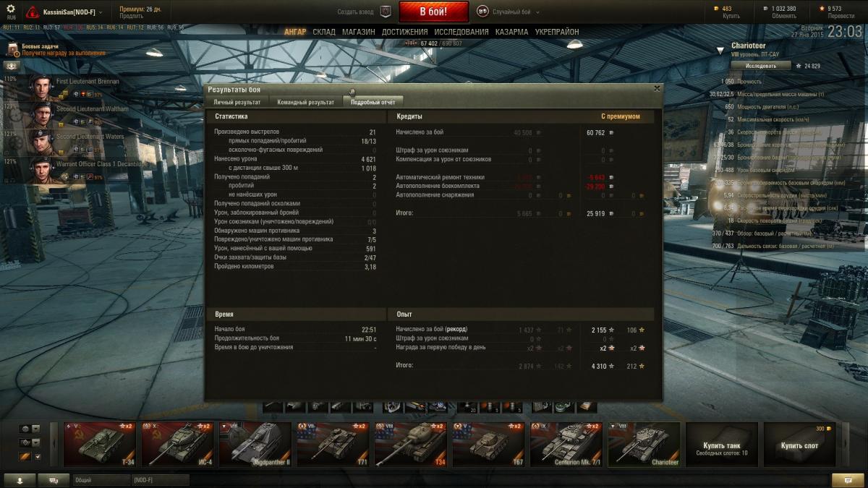868x488 pixels.
Task: Select the T-34 tank in the carousel
Action: pos(99,445)
